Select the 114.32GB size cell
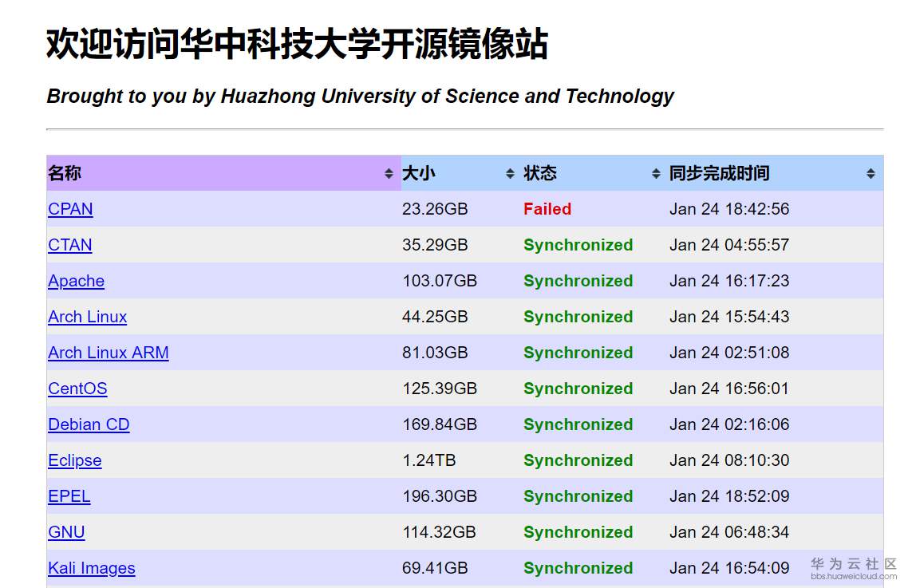Viewport: 908px width, 588px height. point(439,532)
